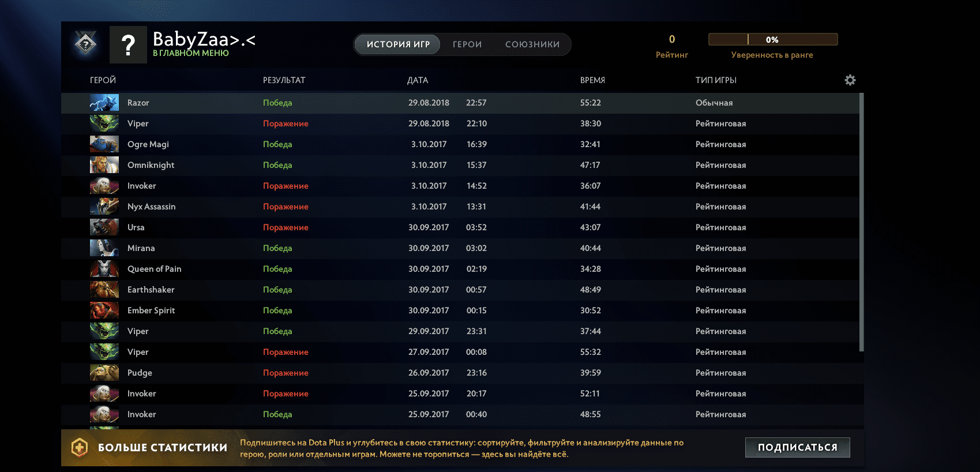Sort by the Дата column header
Screen dimensions: 980x472
click(x=418, y=80)
